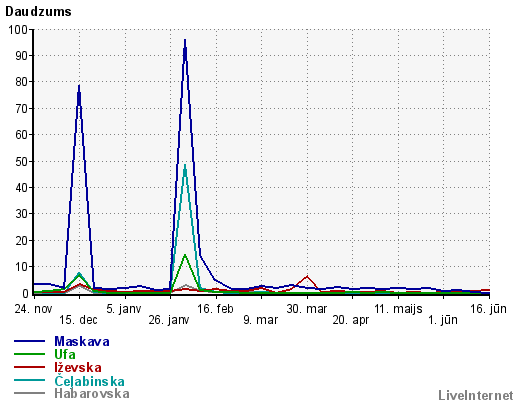Click the 15. dec axis label
Image resolution: width=520 pixels, height=405 pixels.
click(78, 320)
